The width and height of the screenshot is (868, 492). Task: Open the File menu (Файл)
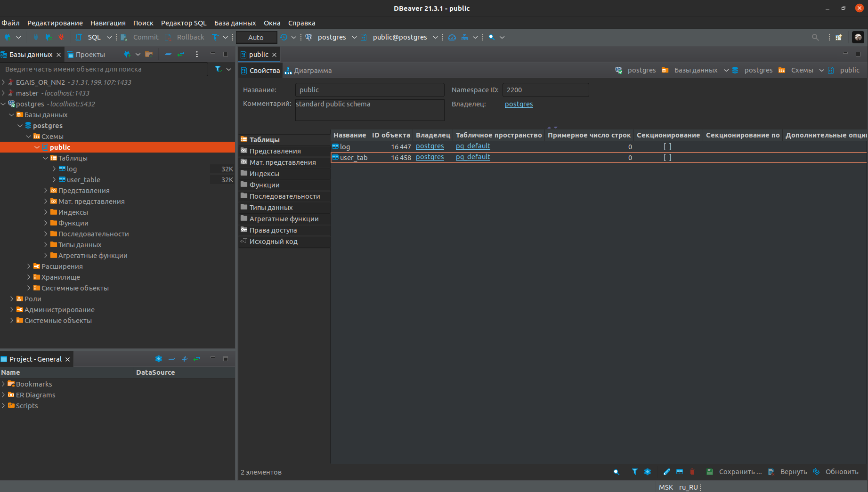(10, 23)
